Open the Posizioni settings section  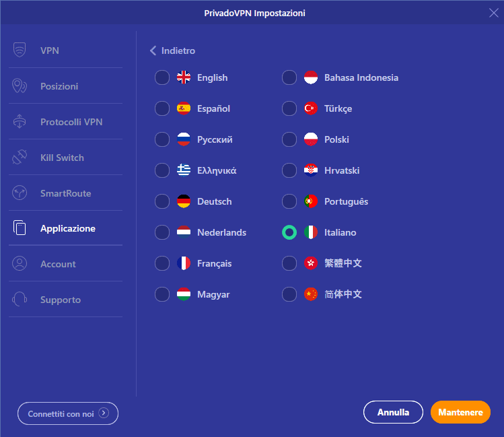65,86
